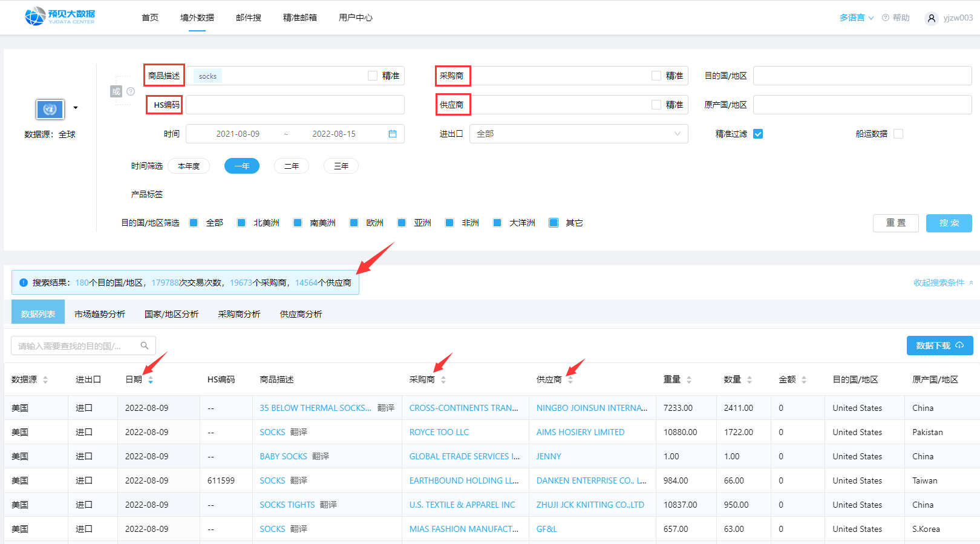Click the logic help question icon
Image resolution: width=980 pixels, height=544 pixels.
pyautogui.click(x=131, y=91)
